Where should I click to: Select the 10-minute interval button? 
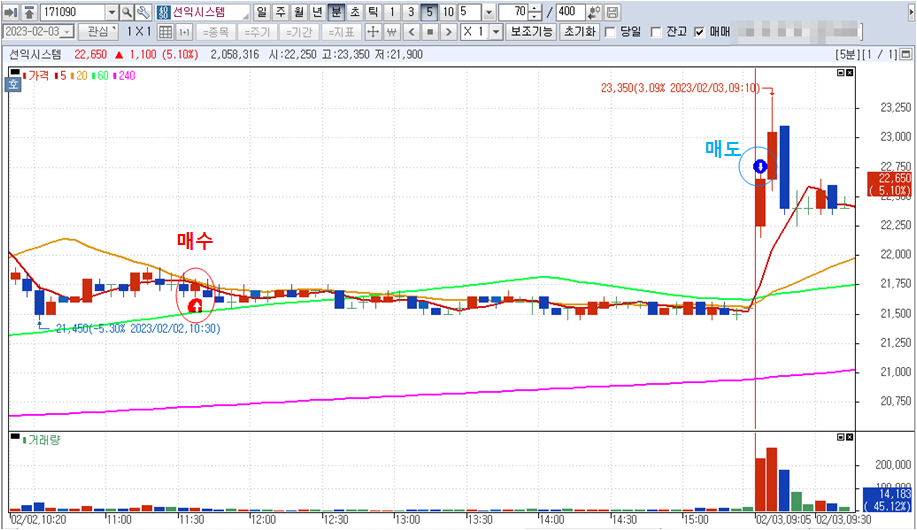pyautogui.click(x=448, y=12)
